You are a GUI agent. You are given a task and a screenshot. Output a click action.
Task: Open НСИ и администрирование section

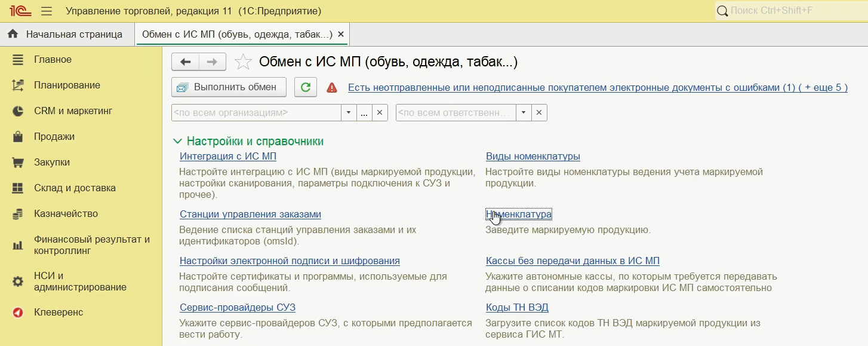[80, 281]
